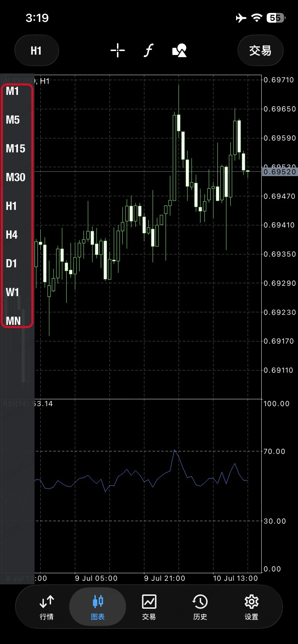Open the 历史 history tab
The width and height of the screenshot is (298, 644).
point(200,607)
